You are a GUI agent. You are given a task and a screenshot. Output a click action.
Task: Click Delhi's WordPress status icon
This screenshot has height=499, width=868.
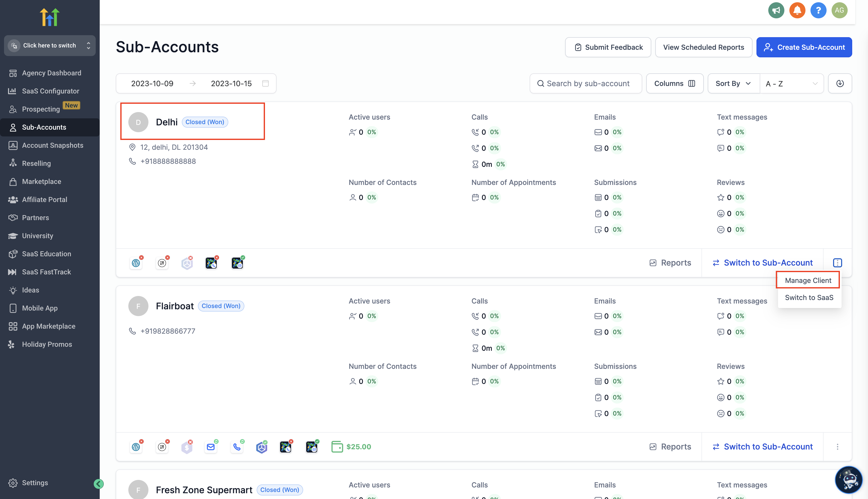[136, 263]
